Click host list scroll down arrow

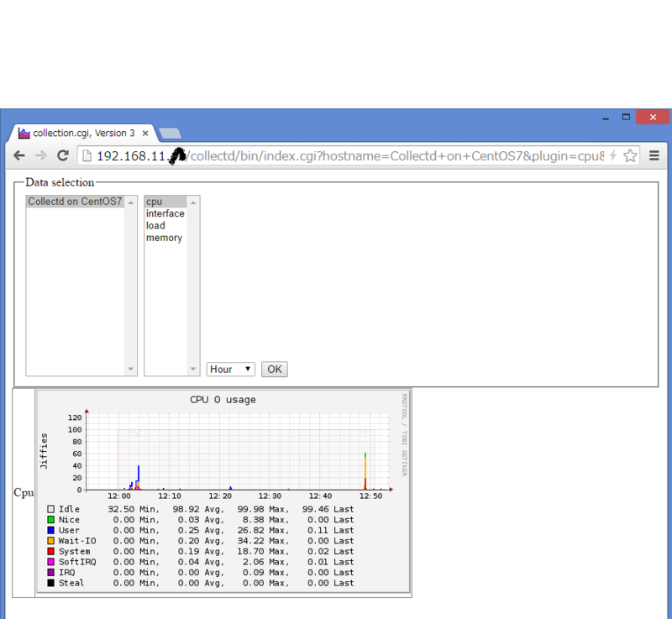pyautogui.click(x=131, y=369)
